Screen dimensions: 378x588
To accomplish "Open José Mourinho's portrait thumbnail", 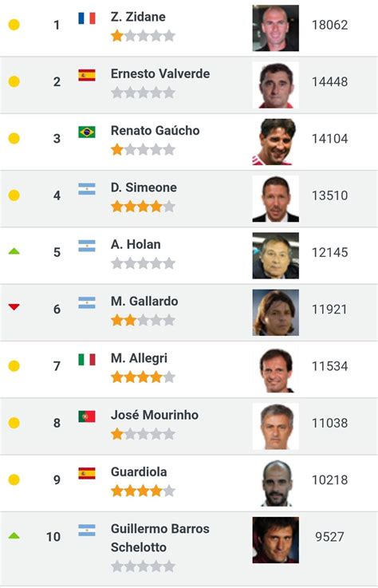I will pyautogui.click(x=276, y=426).
